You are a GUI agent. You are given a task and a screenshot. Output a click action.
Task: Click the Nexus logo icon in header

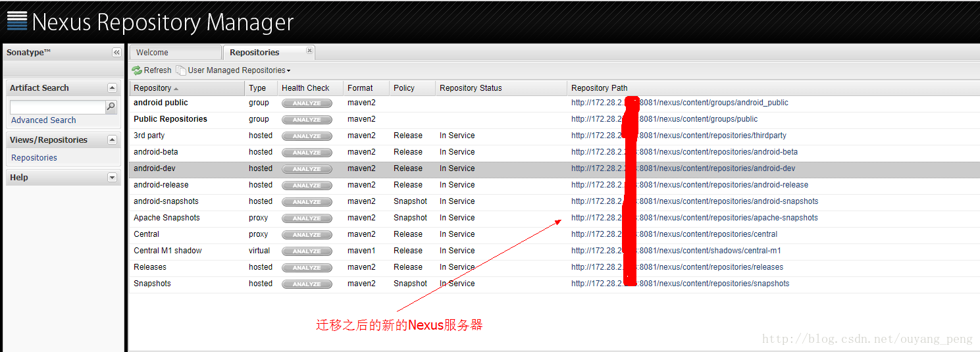pyautogui.click(x=17, y=21)
